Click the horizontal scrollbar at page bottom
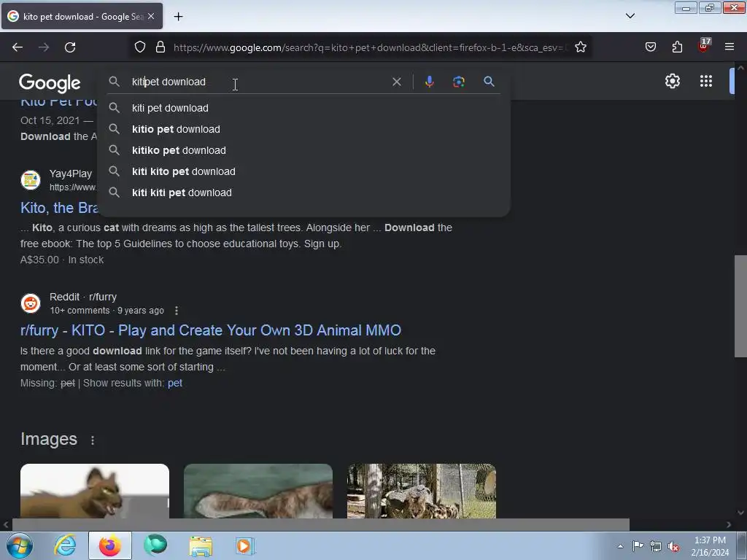747x560 pixels. click(321, 525)
